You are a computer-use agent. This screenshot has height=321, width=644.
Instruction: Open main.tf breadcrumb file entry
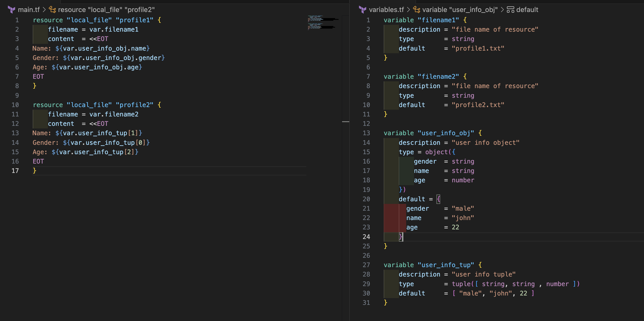click(29, 10)
